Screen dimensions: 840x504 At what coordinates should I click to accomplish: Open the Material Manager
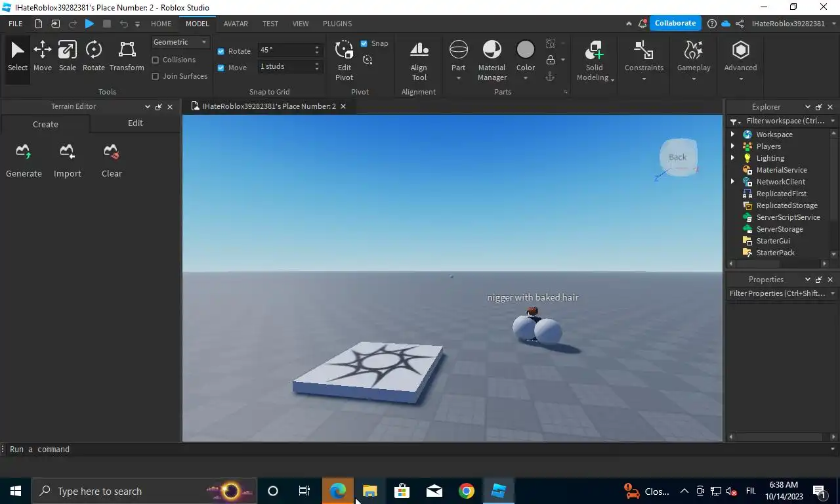coord(492,60)
